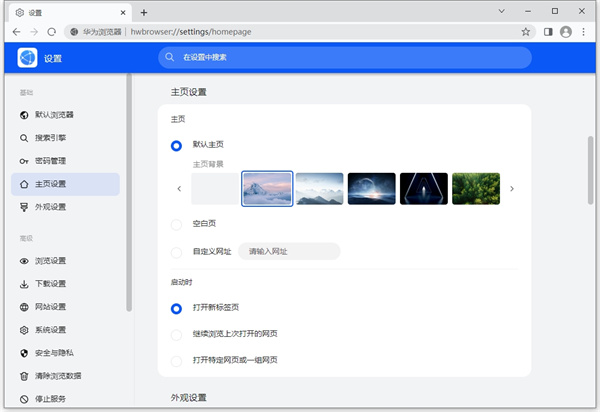Screen dimensions: 600x412
Task: Close the 设置 tab
Action: (123, 13)
